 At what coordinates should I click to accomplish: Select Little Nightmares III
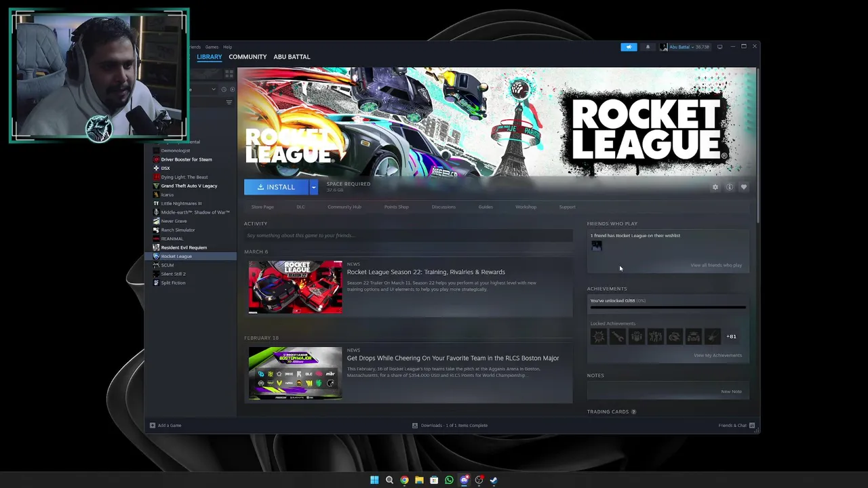coord(181,203)
